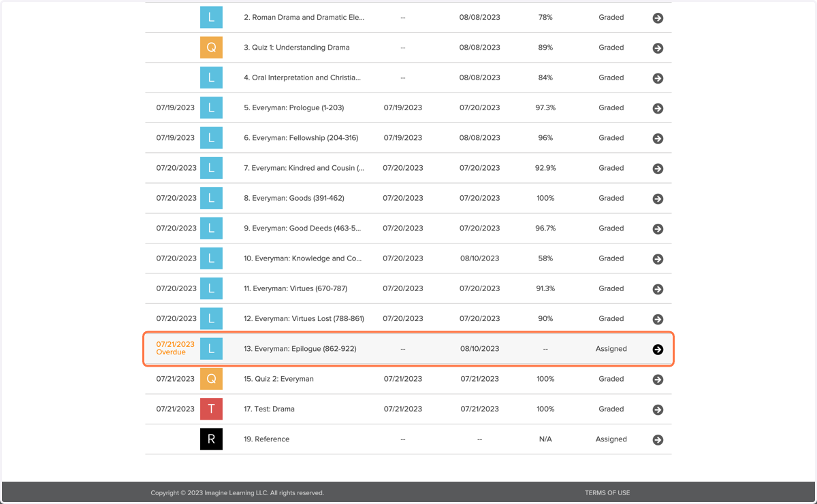Click the Assigned status for Everyman: Epilogue

611,349
